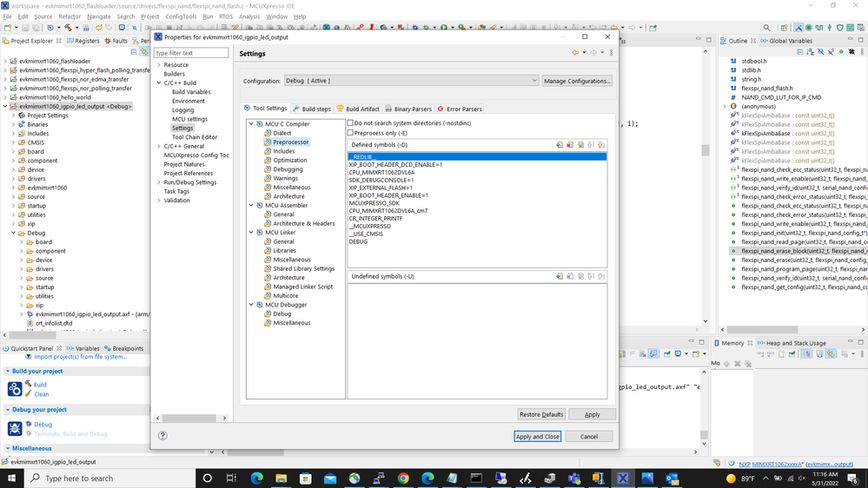Click Windows taskbar search box
Viewport: 868px width, 488px height.
[110, 478]
